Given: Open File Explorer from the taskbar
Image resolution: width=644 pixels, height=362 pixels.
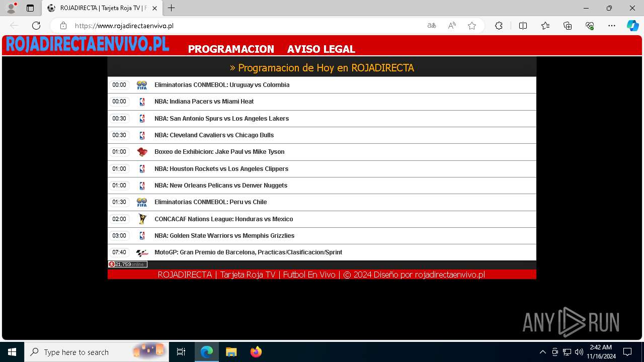Looking at the screenshot, I should pos(231,352).
